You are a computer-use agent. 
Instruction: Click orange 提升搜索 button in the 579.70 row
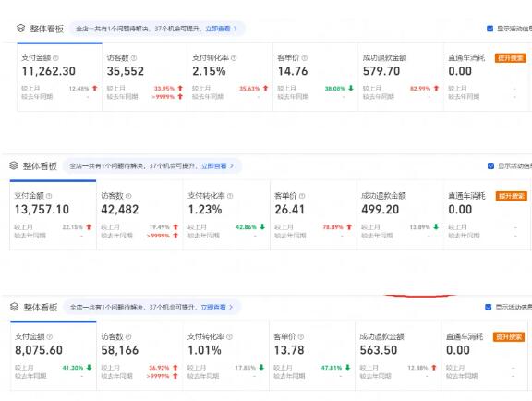tap(511, 58)
